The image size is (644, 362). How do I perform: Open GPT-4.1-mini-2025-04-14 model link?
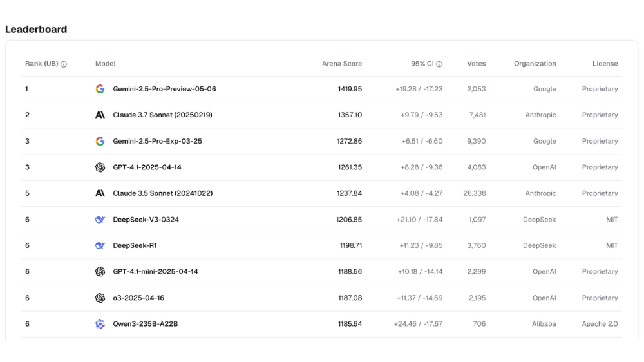(x=155, y=272)
